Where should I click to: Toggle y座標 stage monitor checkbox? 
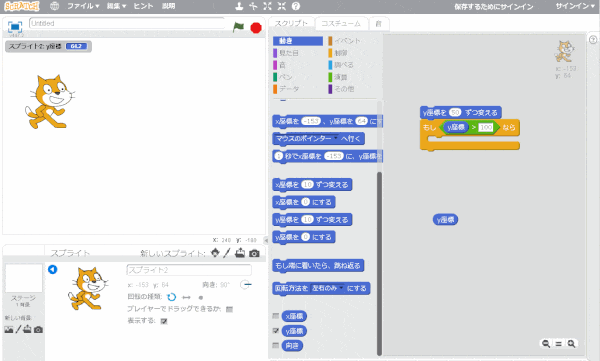pyautogui.click(x=276, y=330)
